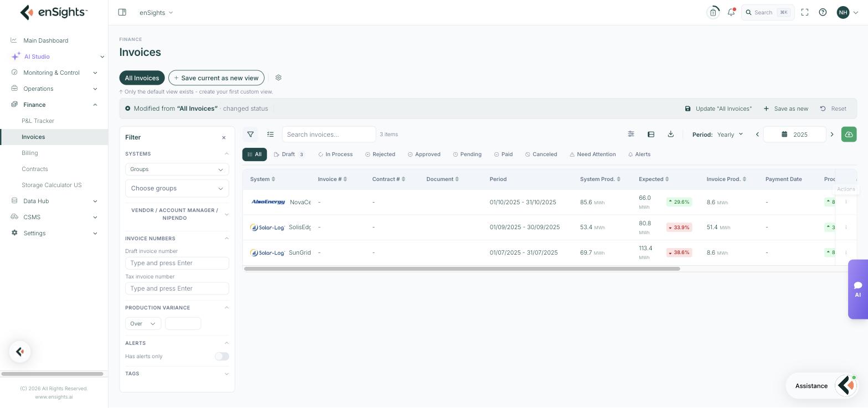Select the All status tab
Viewport: 868px width, 408px height.
pyautogui.click(x=255, y=154)
